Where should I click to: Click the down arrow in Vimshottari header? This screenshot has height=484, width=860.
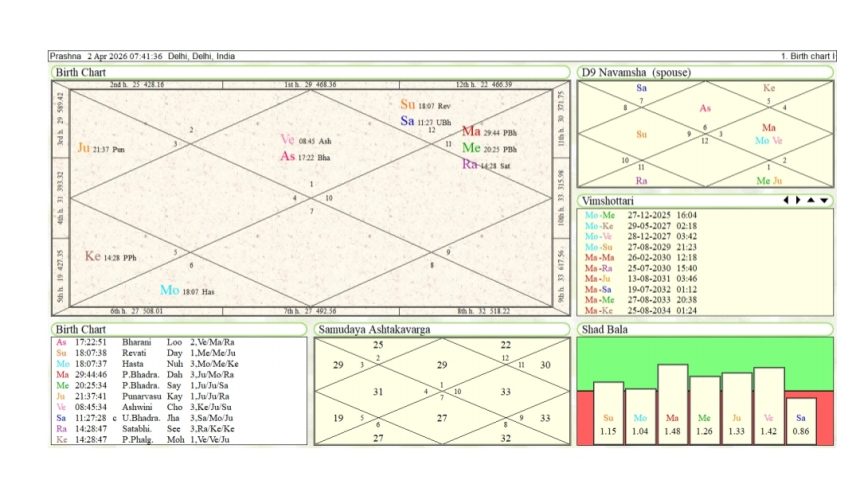(x=823, y=201)
